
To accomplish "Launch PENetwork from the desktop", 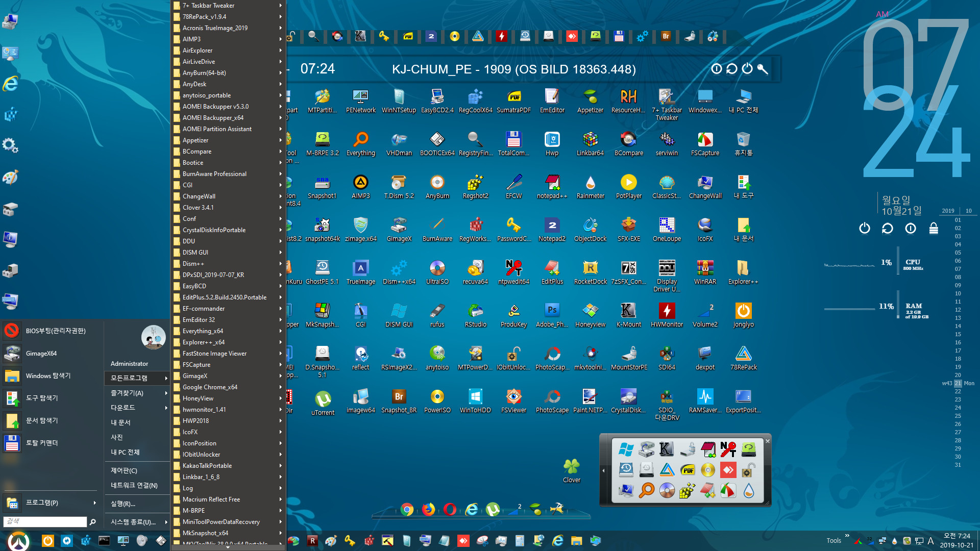I will (x=360, y=101).
